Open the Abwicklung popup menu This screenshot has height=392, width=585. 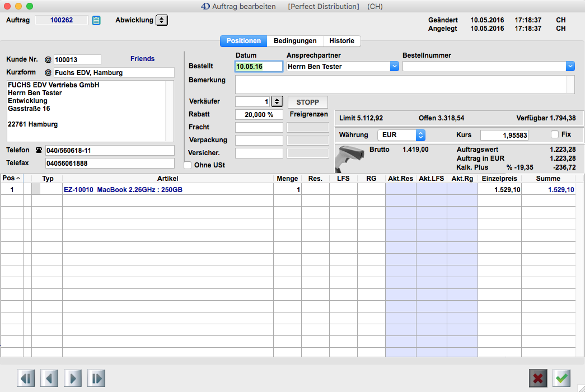[x=161, y=20]
